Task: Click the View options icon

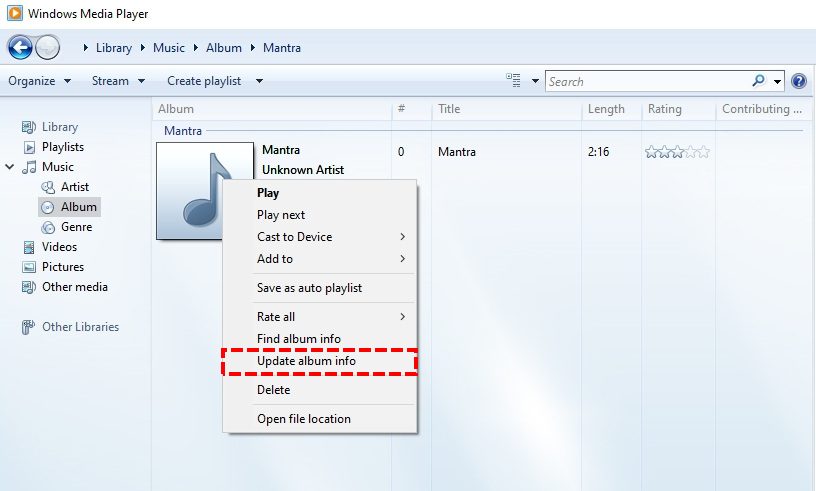Action: pyautogui.click(x=513, y=80)
